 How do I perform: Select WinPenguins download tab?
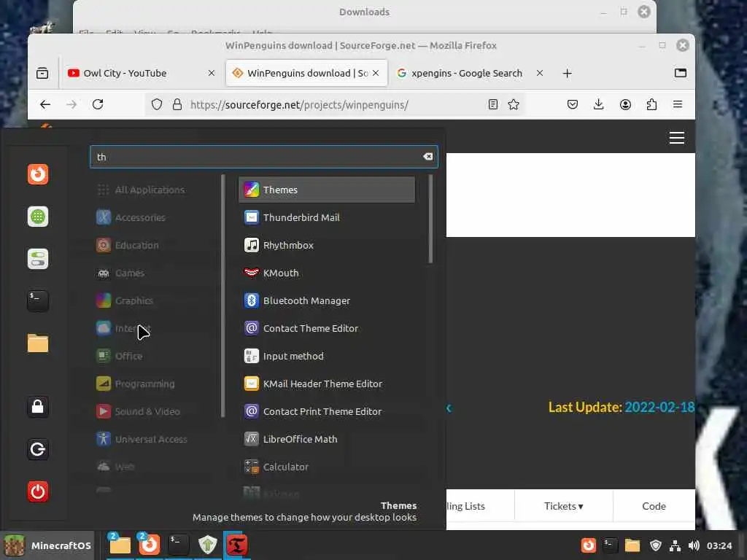click(306, 73)
